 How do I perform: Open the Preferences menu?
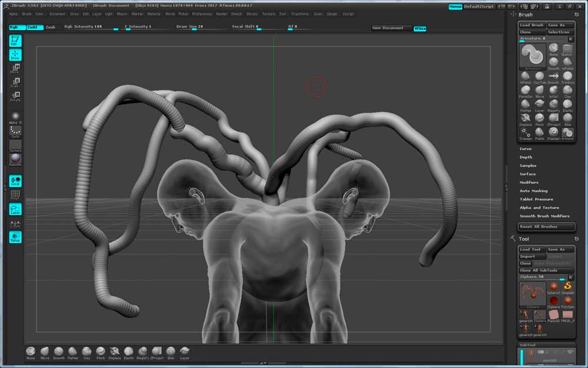tap(202, 14)
